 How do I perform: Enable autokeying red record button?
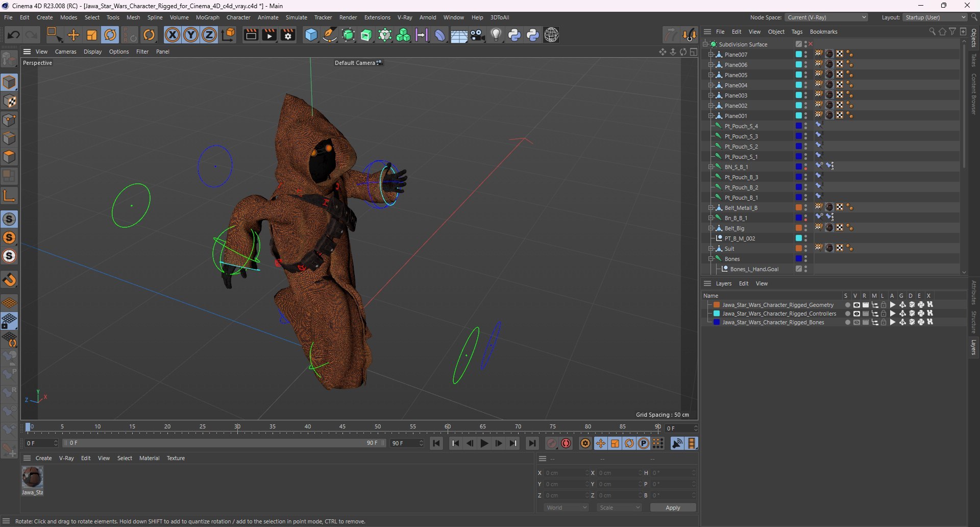pos(566,443)
